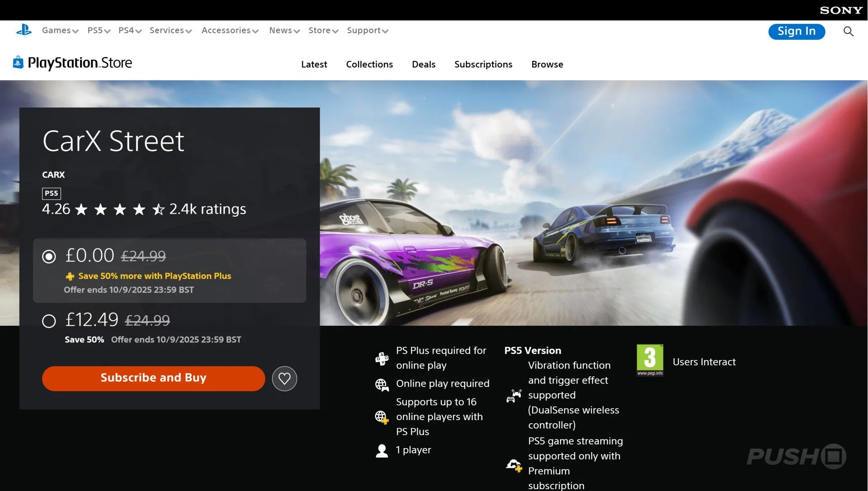Select the £0.00 PlayStation Plus price option

(49, 257)
